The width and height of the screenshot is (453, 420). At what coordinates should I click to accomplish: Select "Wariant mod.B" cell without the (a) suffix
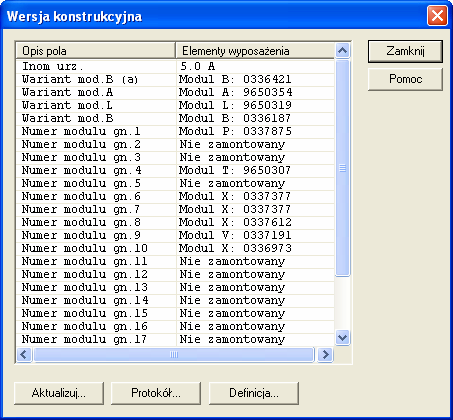pos(96,118)
